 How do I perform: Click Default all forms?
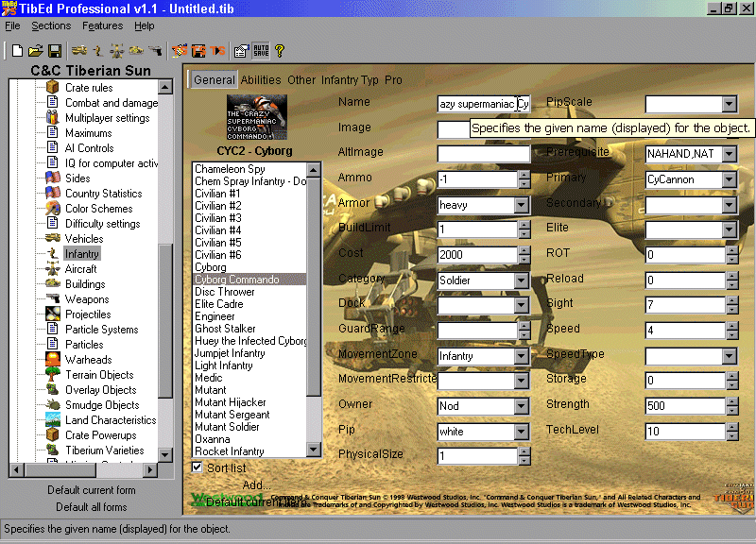click(x=91, y=507)
